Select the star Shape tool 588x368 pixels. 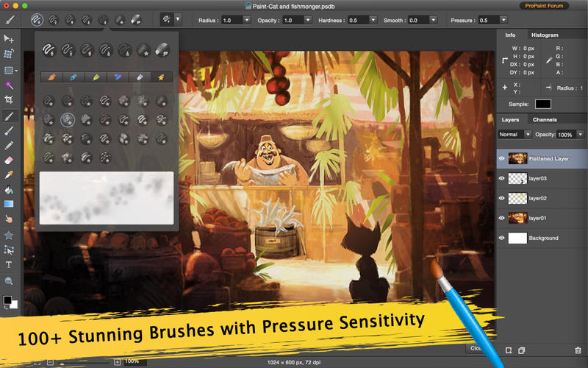[9, 236]
